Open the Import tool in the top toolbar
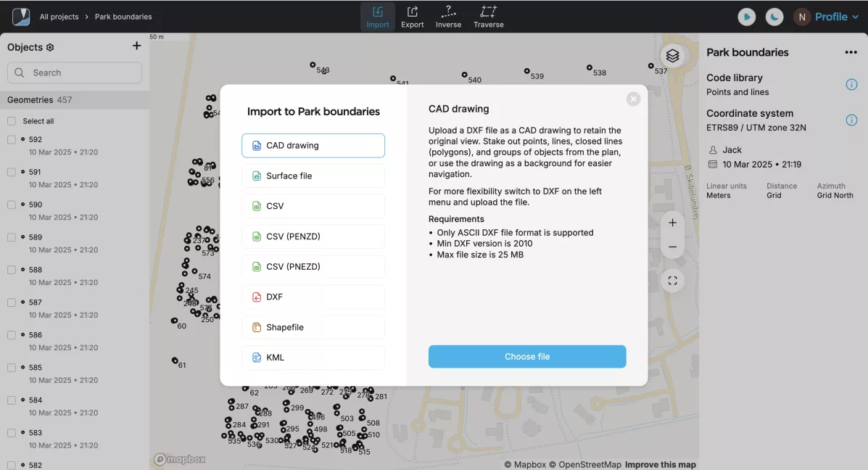 point(378,17)
